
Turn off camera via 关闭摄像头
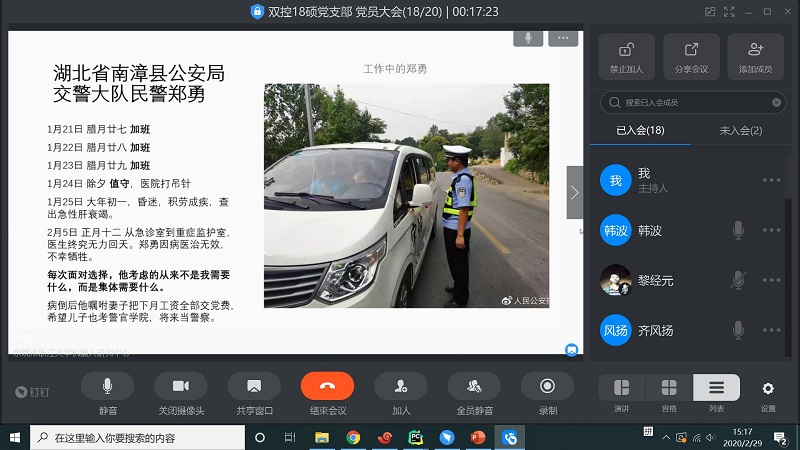(x=181, y=386)
